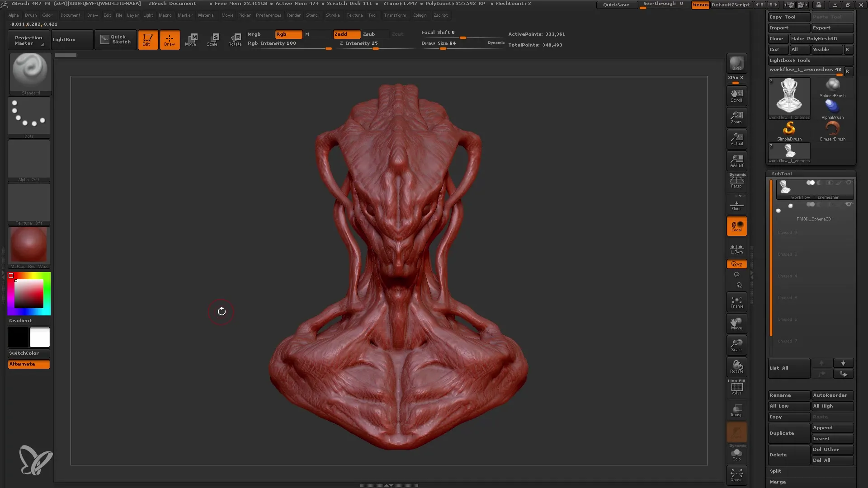Open the Preferences menu item
Viewport: 868px width, 488px height.
268,15
